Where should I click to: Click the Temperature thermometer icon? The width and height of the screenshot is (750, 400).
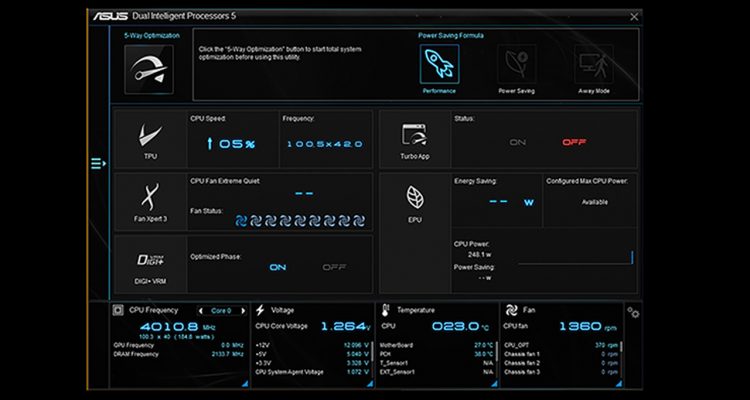point(386,311)
